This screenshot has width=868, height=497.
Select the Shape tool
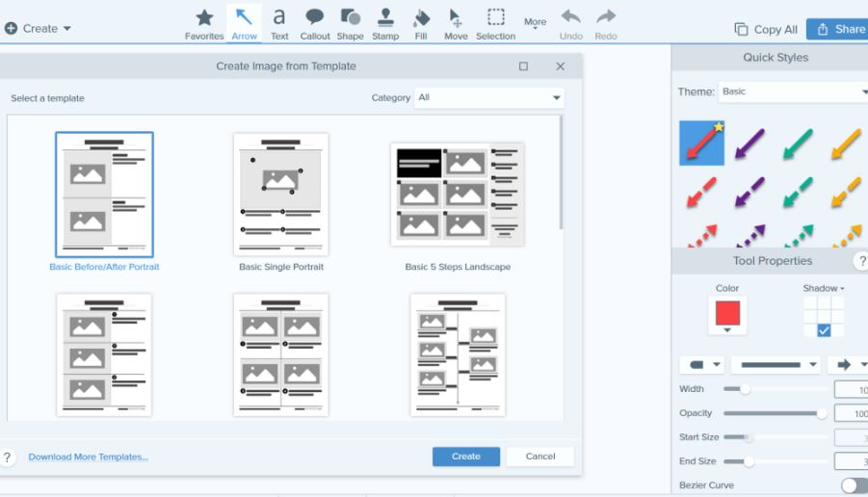(x=350, y=25)
